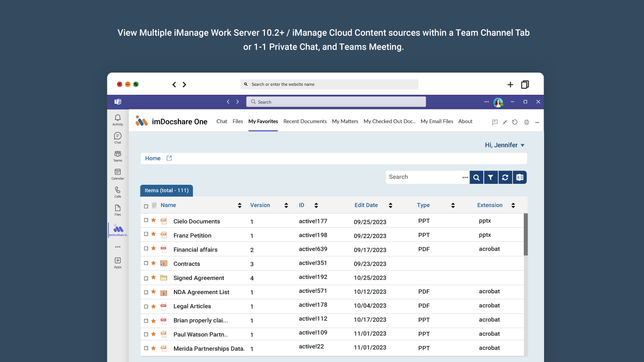This screenshot has width=644, height=362.
Task: Open new browser tab with plus icon
Action: pyautogui.click(x=510, y=84)
